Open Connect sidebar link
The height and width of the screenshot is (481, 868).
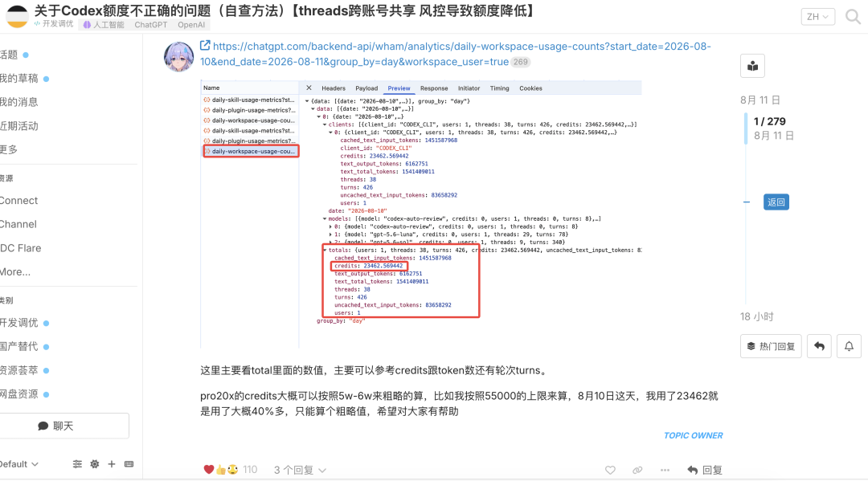(x=18, y=201)
